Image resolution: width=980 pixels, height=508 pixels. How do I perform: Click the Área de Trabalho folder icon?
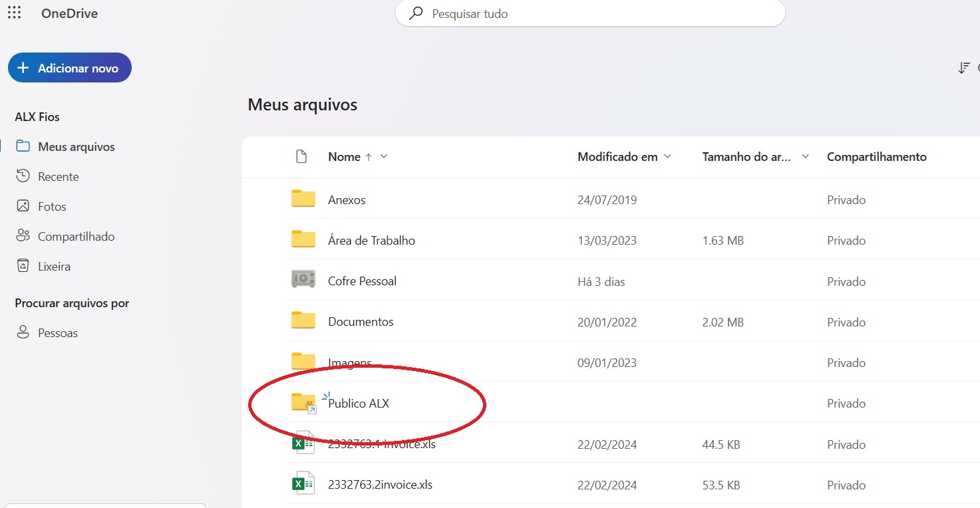pyautogui.click(x=303, y=239)
